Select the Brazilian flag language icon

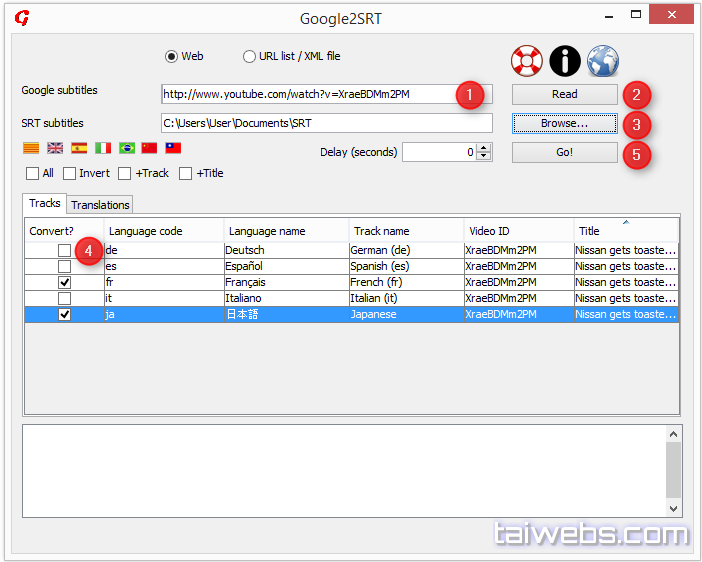pos(127,148)
